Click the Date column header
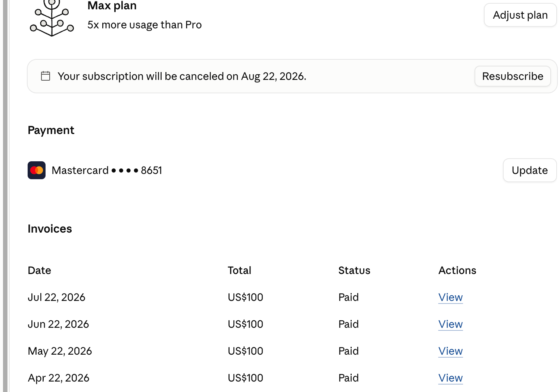 coord(40,270)
